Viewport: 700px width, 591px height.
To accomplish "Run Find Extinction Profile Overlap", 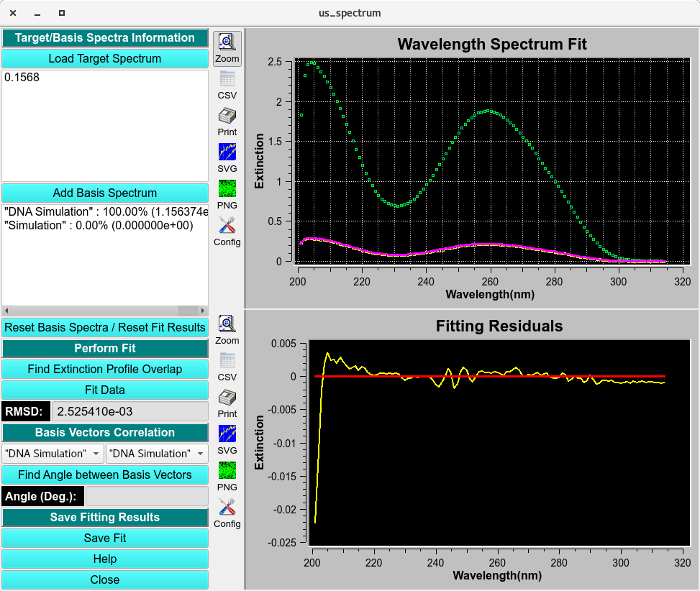I will (x=105, y=369).
